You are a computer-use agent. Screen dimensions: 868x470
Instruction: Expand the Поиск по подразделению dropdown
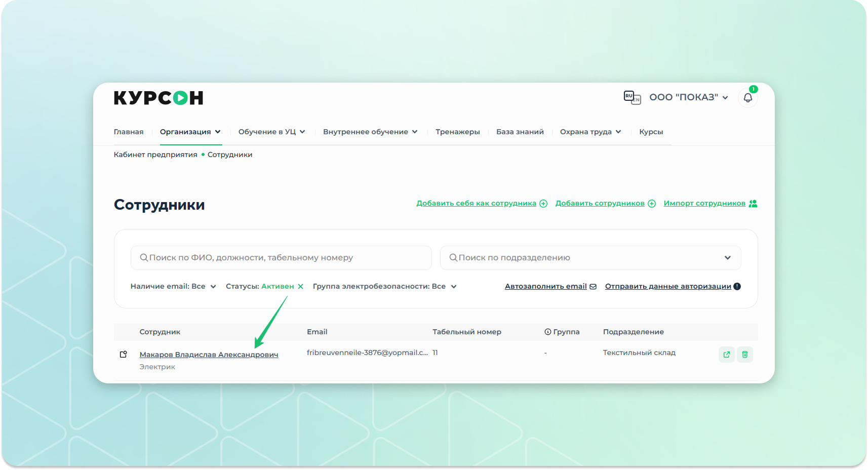click(x=727, y=258)
